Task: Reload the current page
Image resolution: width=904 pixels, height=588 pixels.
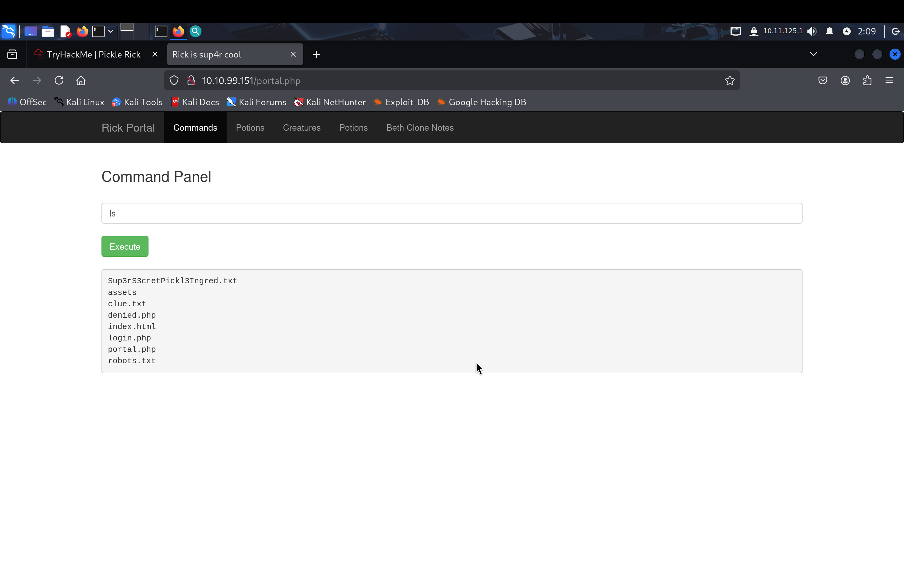Action: pyautogui.click(x=59, y=81)
